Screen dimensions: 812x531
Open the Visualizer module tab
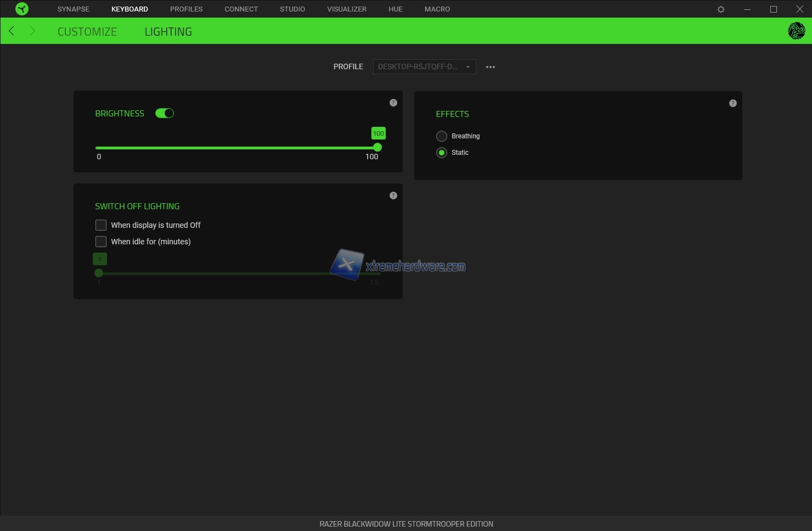[347, 9]
